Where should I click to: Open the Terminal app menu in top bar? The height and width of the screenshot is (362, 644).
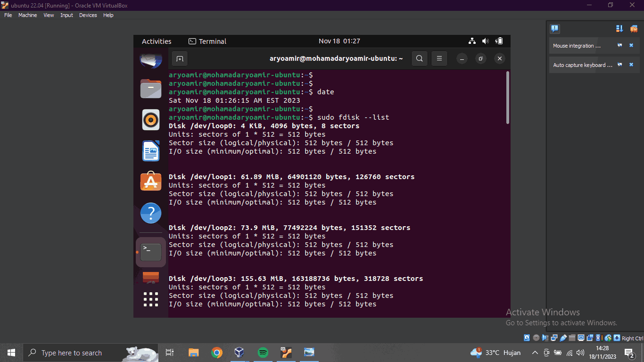(x=207, y=41)
